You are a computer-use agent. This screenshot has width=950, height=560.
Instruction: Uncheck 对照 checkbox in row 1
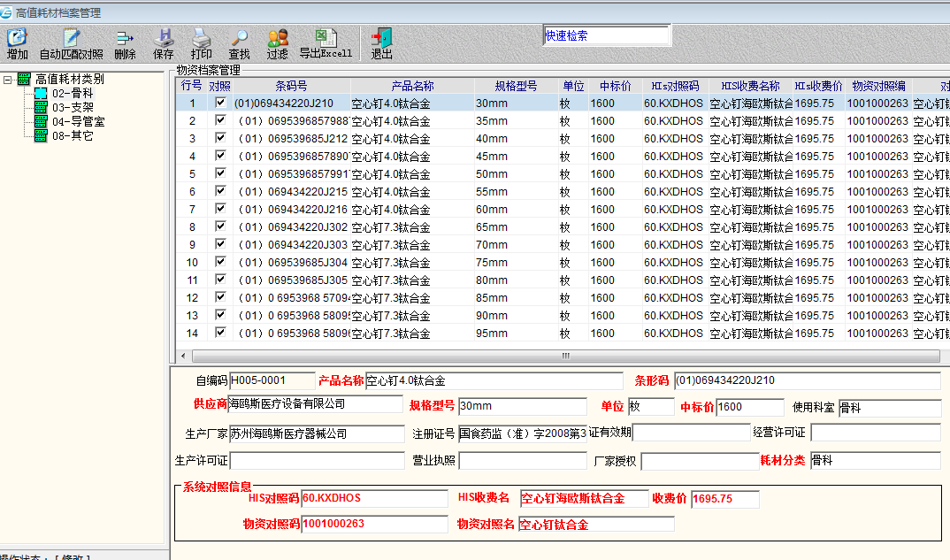(x=220, y=103)
